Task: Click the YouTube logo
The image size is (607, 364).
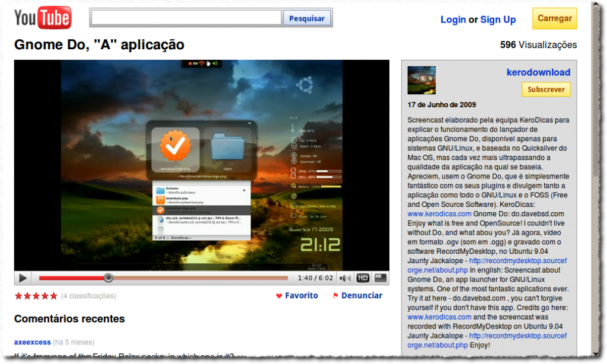Action: pyautogui.click(x=43, y=18)
